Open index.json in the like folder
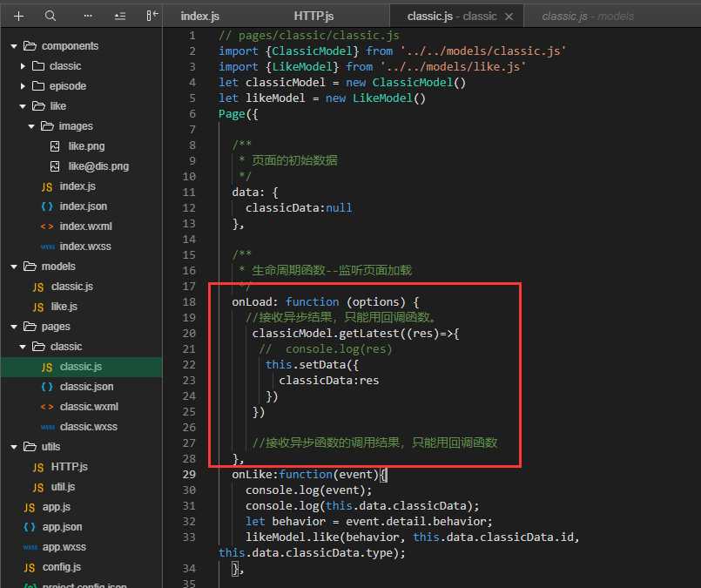Image resolution: width=701 pixels, height=588 pixels. [83, 206]
